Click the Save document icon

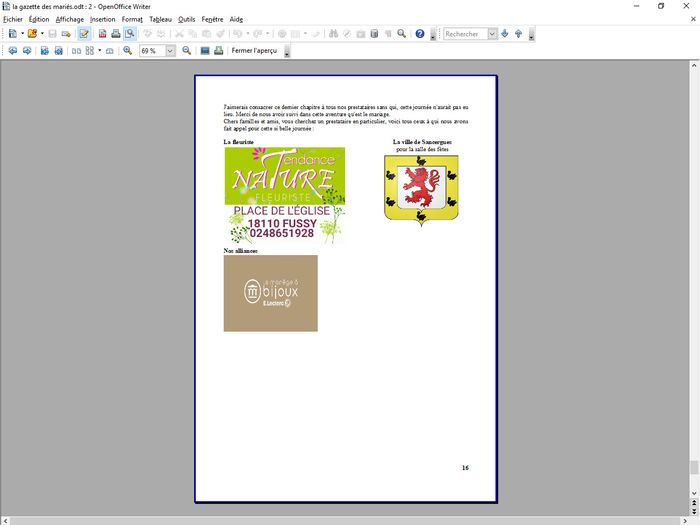[x=52, y=33]
